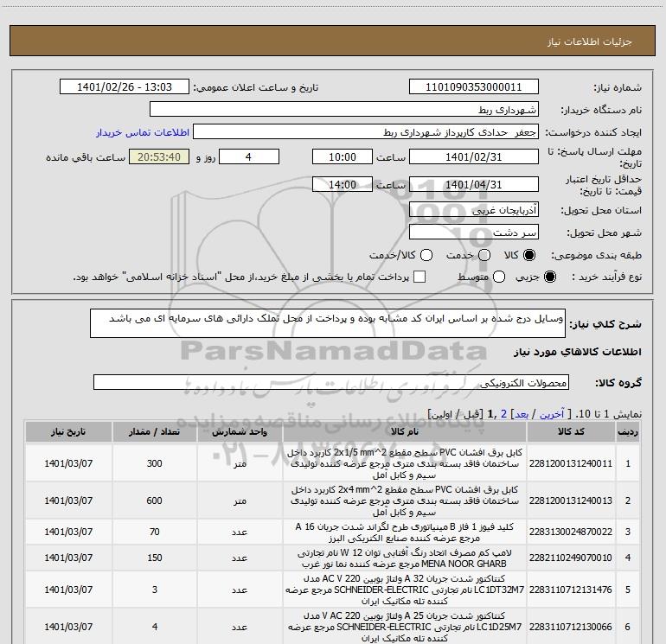The height and width of the screenshot is (644, 666).
Task: Click the MENA NOOR GHARB lamp item name
Action: tap(405, 558)
